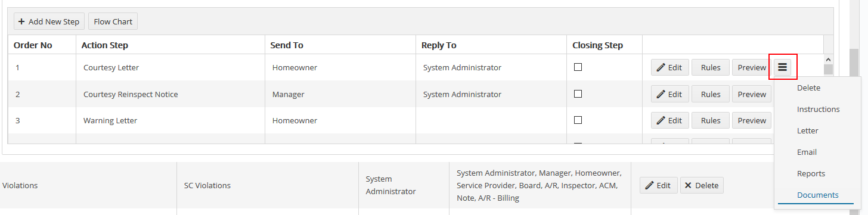Select Documents in the dropdown menu

817,195
